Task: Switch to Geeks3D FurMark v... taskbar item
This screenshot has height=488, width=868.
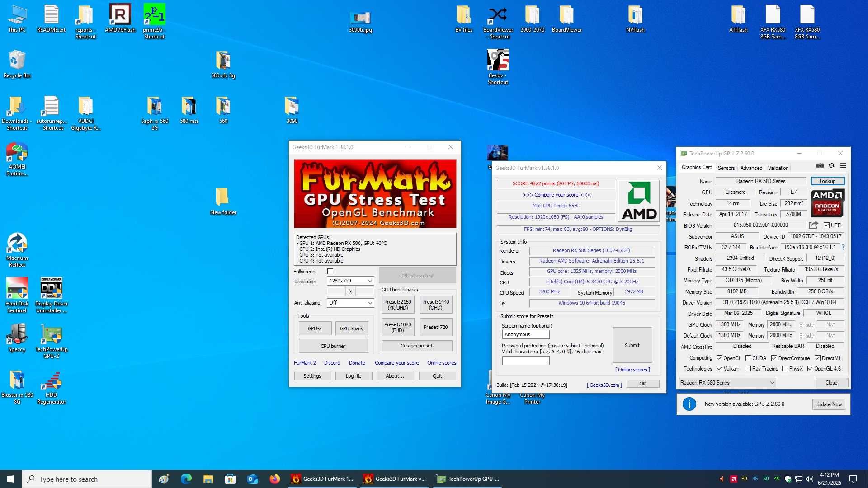Action: [396, 479]
